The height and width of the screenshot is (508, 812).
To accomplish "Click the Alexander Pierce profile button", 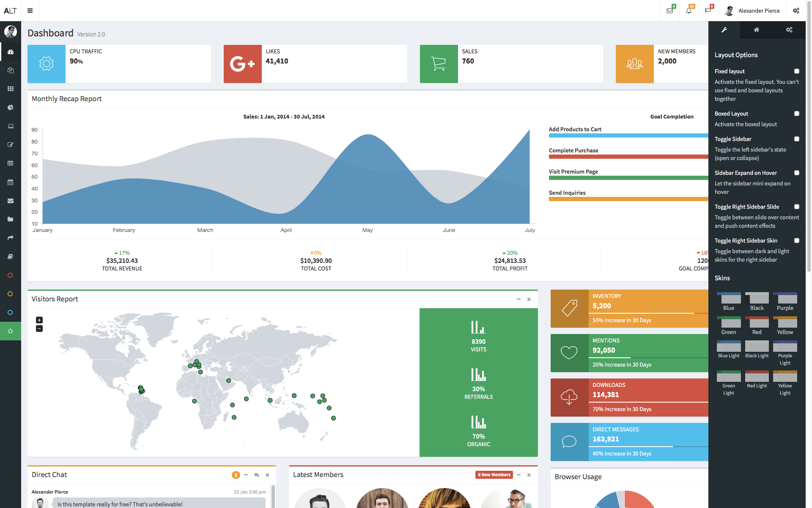I will coord(754,10).
